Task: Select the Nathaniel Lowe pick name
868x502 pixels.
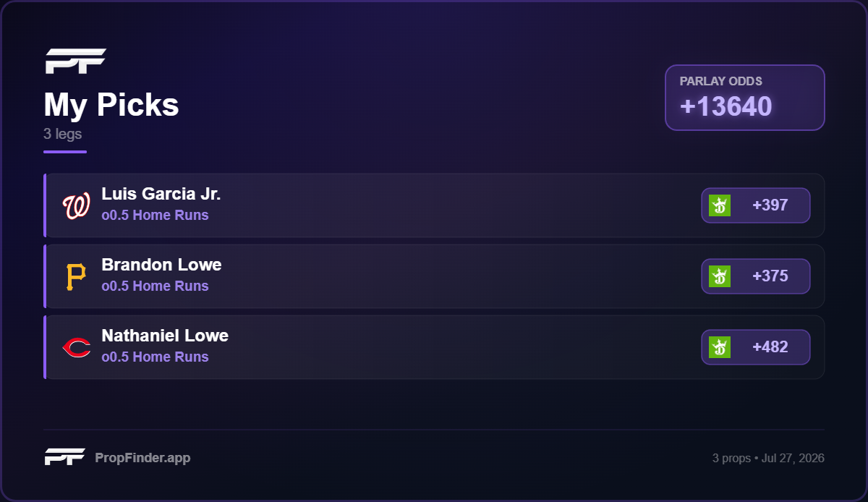Action: [x=165, y=336]
